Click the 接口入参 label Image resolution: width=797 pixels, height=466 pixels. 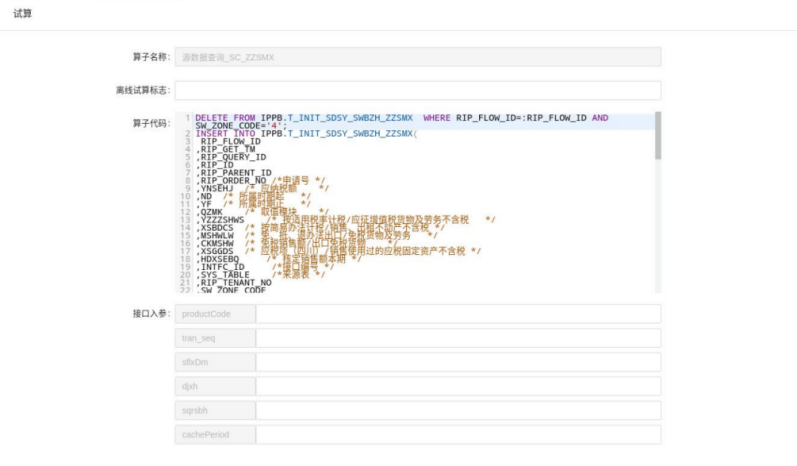151,314
